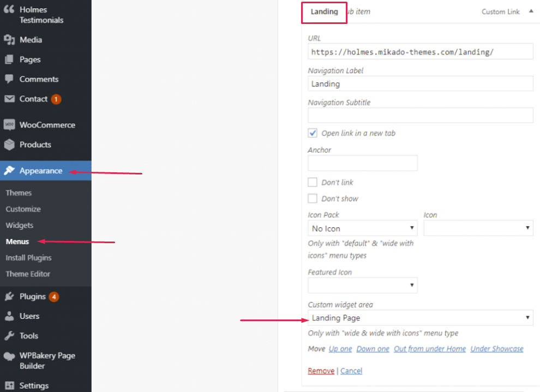Click the Anchor input field
The image size is (540, 392).
(363, 163)
